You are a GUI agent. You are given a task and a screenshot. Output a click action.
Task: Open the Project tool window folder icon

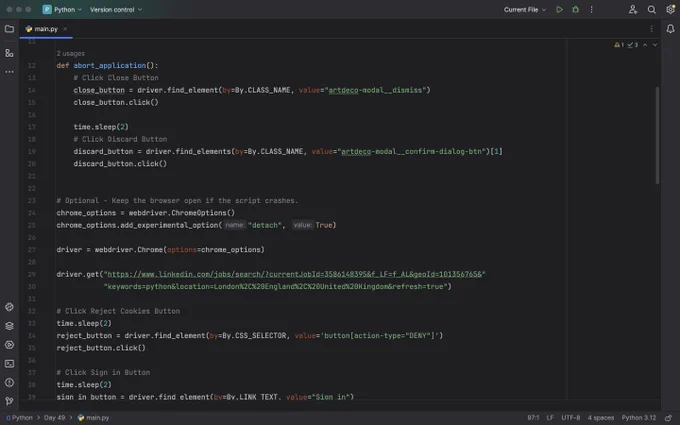[x=9, y=29]
